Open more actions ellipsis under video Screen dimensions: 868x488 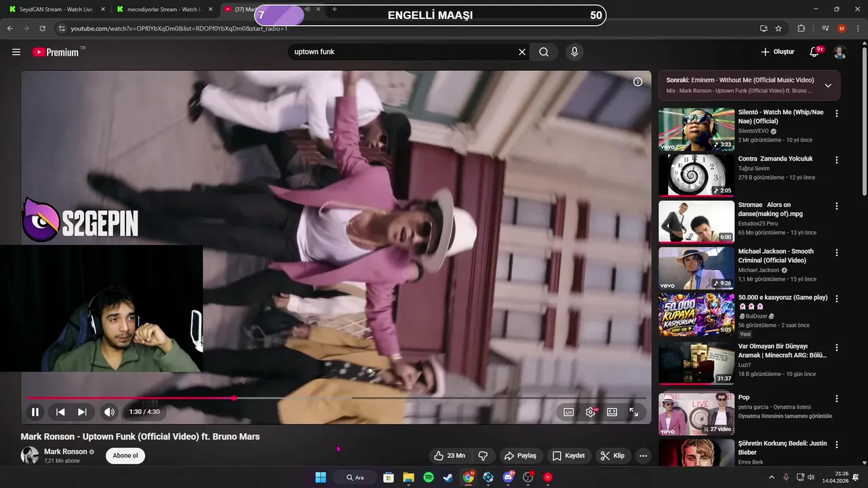click(643, 455)
